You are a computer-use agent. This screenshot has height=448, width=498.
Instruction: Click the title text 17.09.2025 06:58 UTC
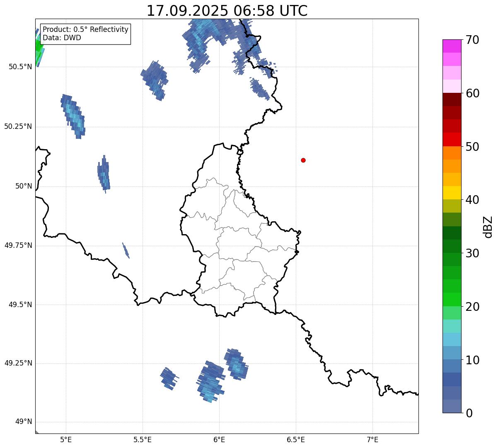[x=227, y=11]
